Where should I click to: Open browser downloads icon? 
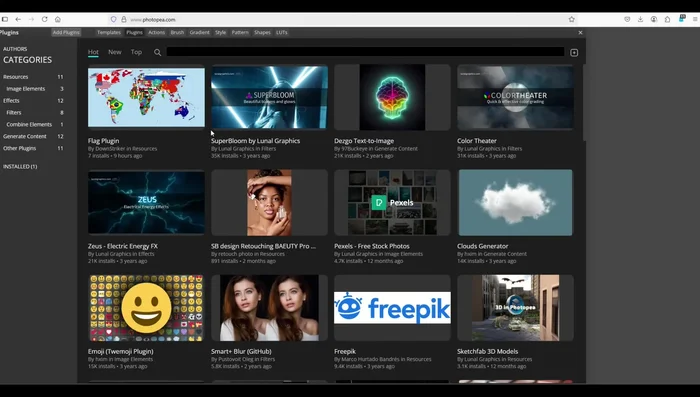[640, 19]
